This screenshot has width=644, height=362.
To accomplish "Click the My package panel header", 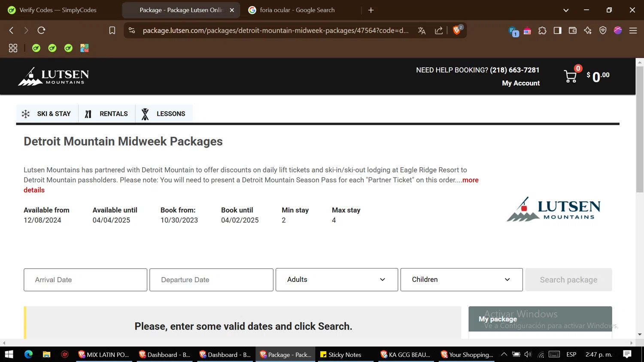I will (x=540, y=319).
